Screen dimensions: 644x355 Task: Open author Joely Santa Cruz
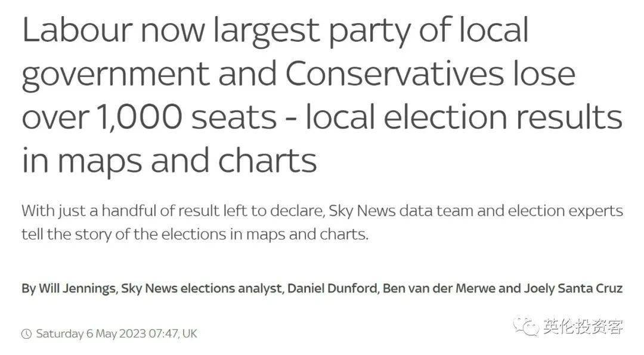(x=574, y=288)
